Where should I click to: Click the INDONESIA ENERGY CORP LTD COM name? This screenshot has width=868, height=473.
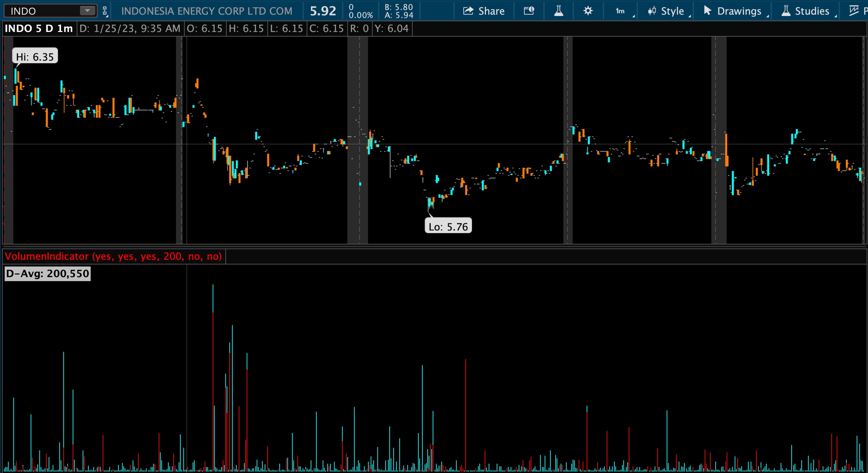207,11
